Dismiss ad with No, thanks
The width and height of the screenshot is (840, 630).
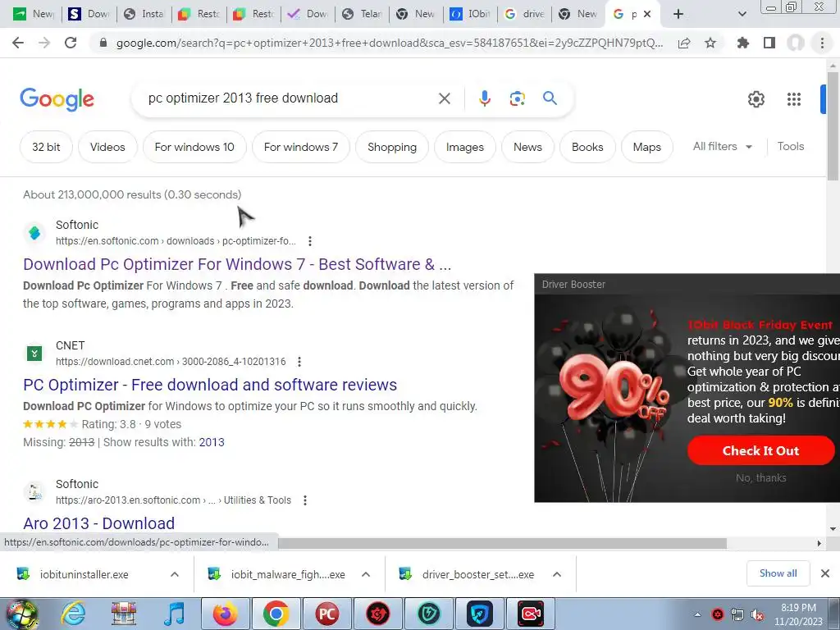[x=760, y=478]
